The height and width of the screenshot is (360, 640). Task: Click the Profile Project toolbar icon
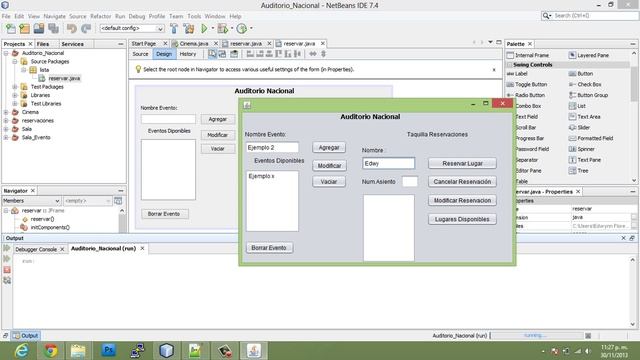(242, 29)
